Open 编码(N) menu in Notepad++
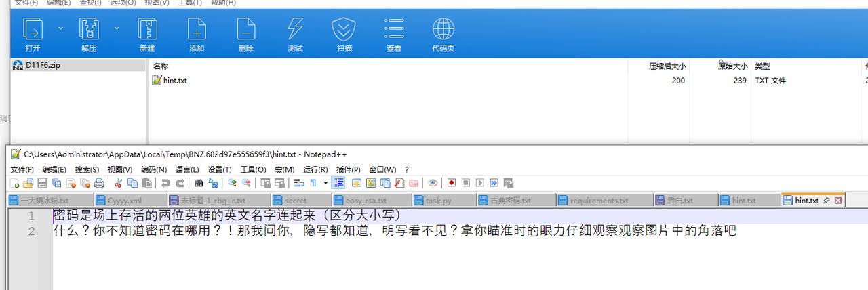The height and width of the screenshot is (290, 868). tap(154, 169)
